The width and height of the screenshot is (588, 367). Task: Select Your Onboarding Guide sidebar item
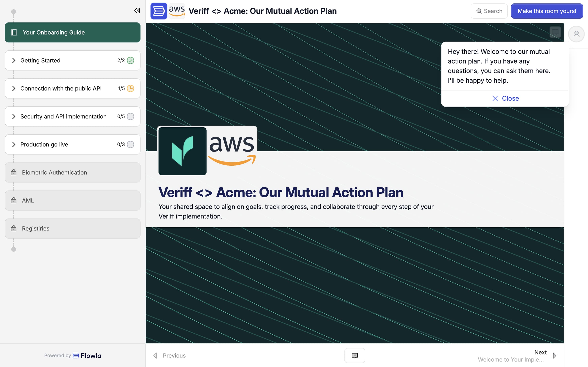(73, 33)
